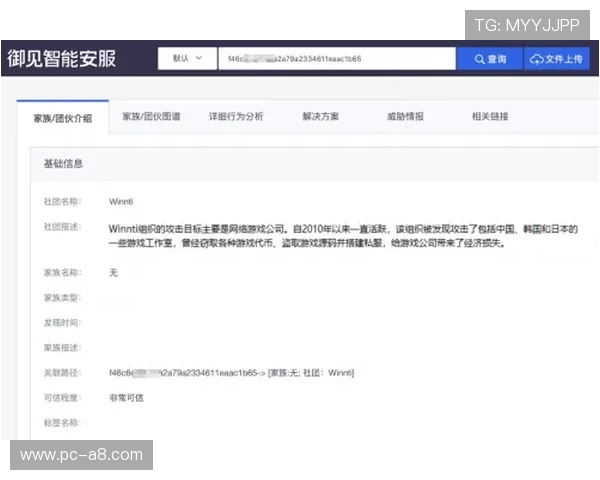Switch to the 相关链接 tab
600x480 pixels.
490,116
